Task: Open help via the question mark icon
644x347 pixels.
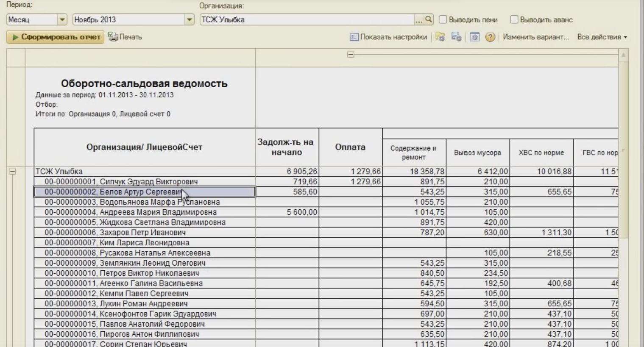Action: click(x=490, y=37)
